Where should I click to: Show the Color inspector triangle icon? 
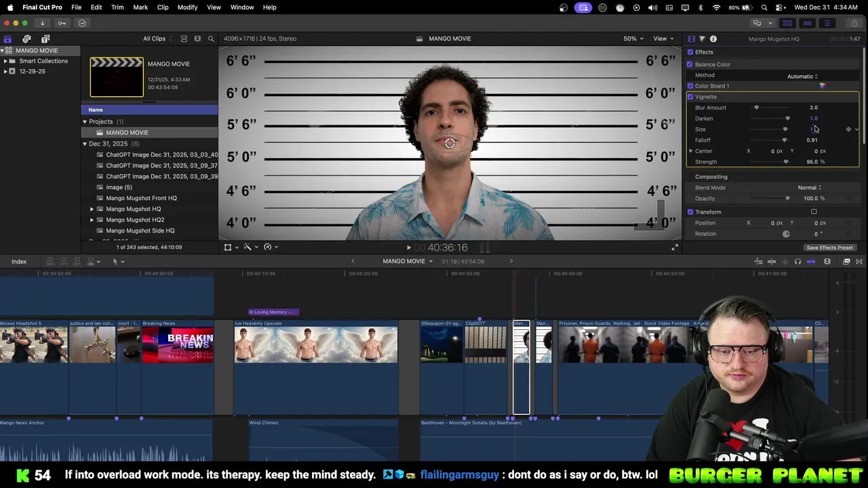702,39
